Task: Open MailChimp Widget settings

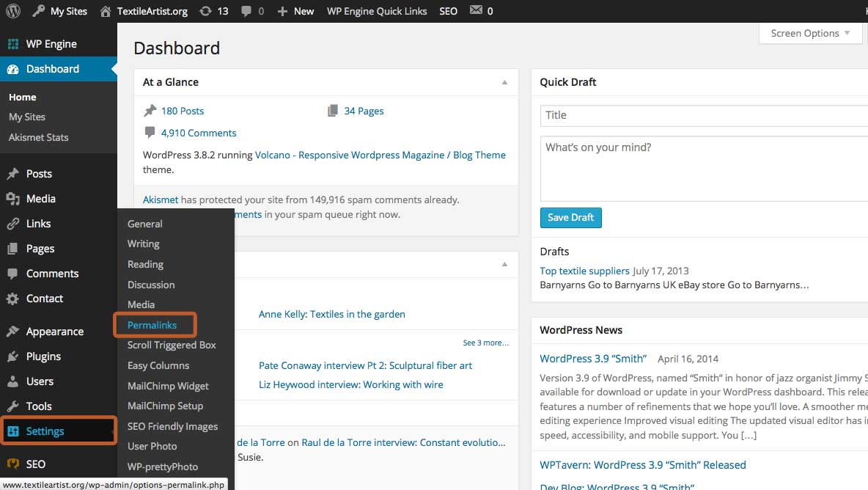Action: point(169,386)
